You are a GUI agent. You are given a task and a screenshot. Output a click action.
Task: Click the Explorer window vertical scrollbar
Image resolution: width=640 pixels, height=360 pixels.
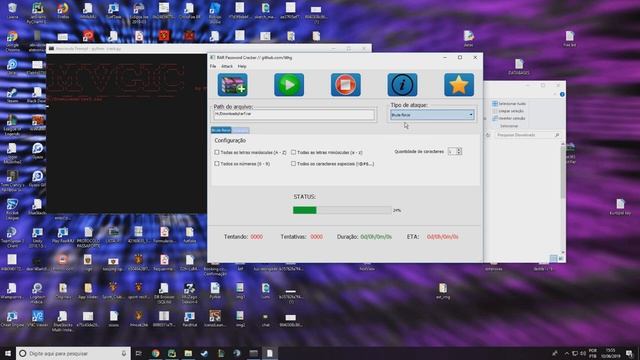pyautogui.click(x=563, y=198)
